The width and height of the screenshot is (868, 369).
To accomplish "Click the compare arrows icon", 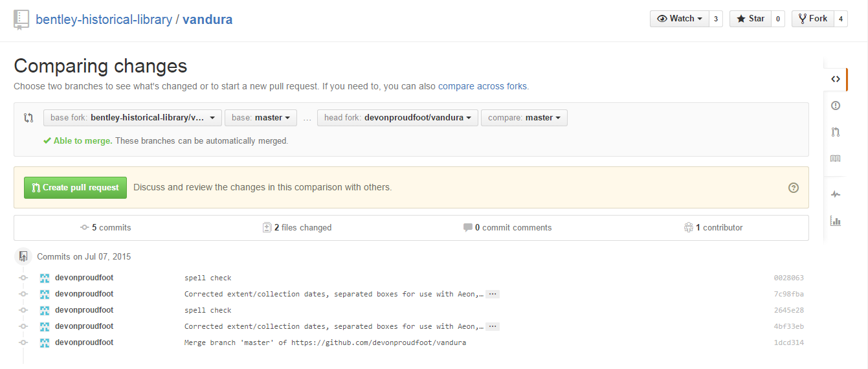I will [28, 118].
